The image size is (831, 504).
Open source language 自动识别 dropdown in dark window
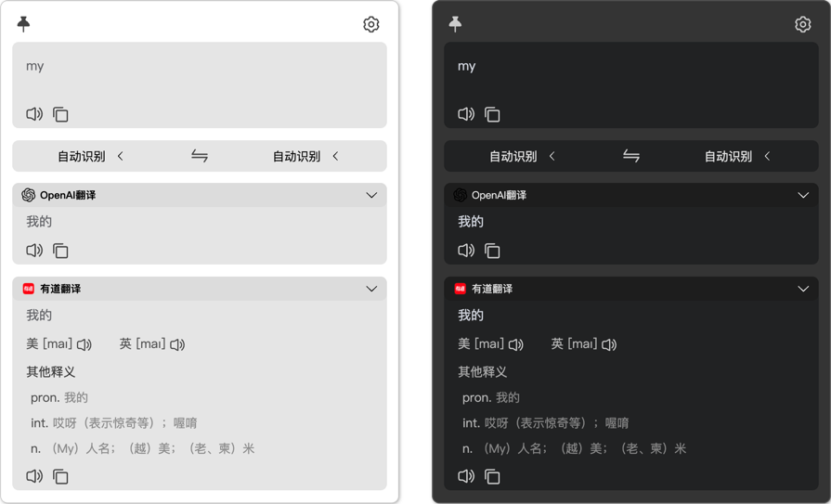pyautogui.click(x=523, y=156)
